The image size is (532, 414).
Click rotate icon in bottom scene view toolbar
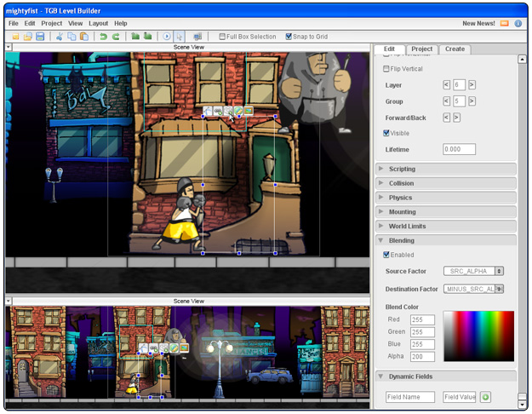click(144, 348)
